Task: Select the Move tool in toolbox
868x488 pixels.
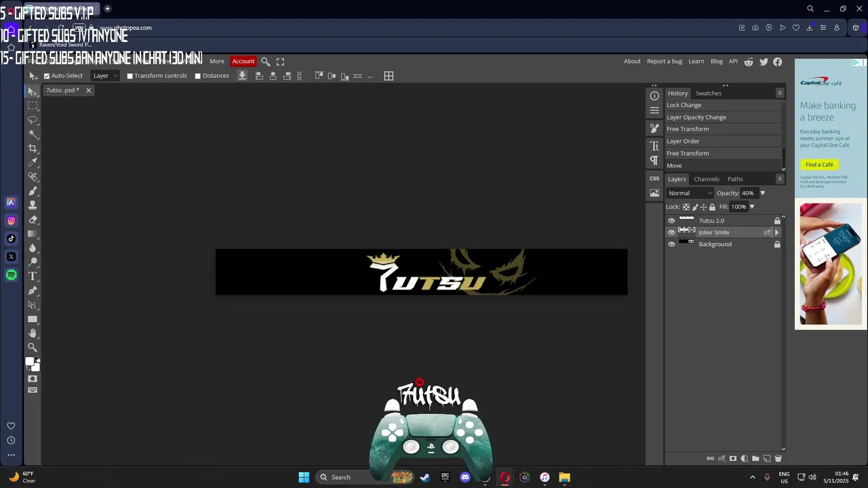Action: [33, 91]
